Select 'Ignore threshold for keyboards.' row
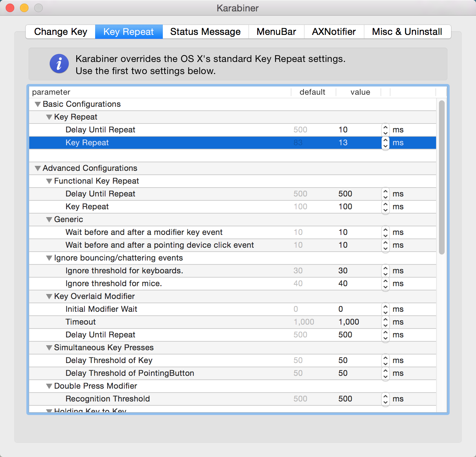Screen dimensions: 476x457 point(233,271)
